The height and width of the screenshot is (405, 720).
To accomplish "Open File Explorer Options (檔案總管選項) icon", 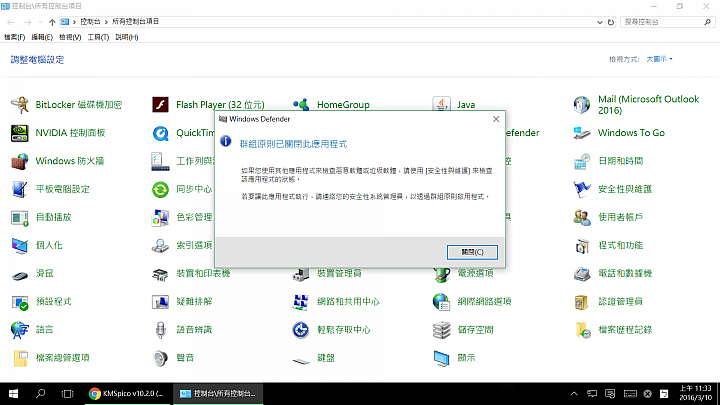I will click(x=20, y=358).
